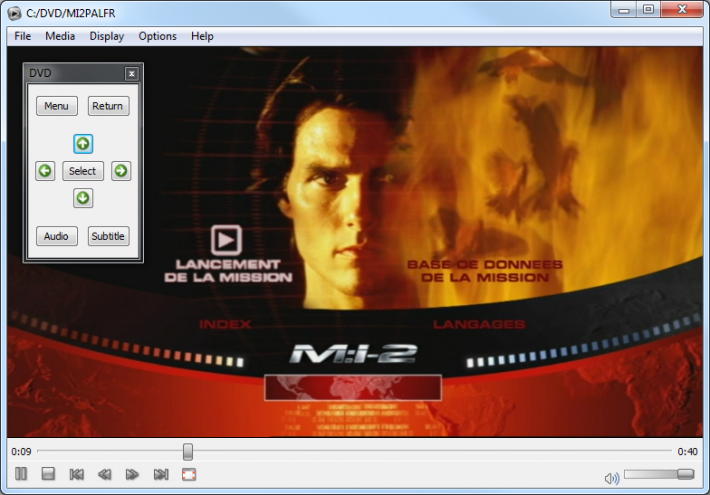Open the Display menu

click(106, 36)
